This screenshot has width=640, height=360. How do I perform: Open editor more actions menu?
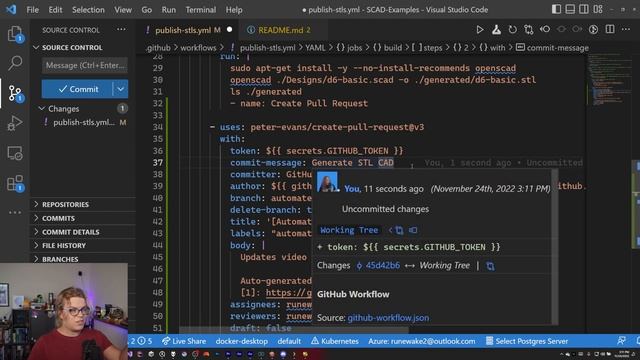[626, 30]
